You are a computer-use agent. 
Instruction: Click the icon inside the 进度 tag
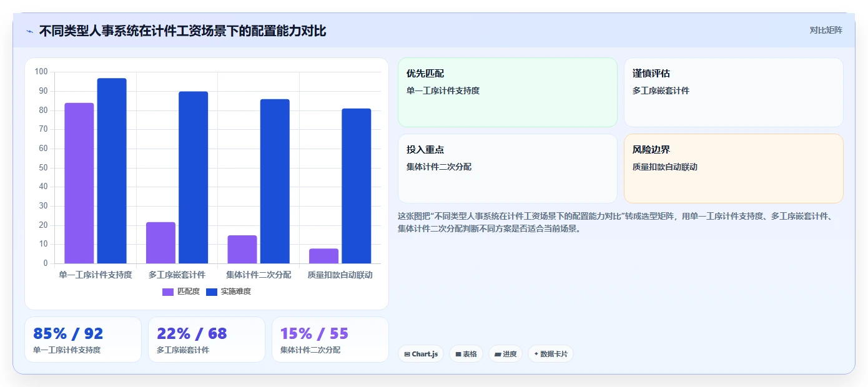point(498,354)
